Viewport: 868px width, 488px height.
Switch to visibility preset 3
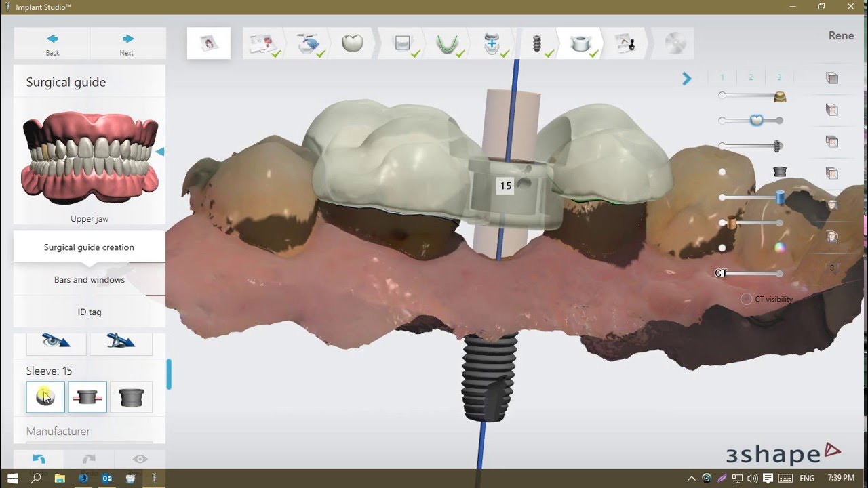click(x=779, y=77)
